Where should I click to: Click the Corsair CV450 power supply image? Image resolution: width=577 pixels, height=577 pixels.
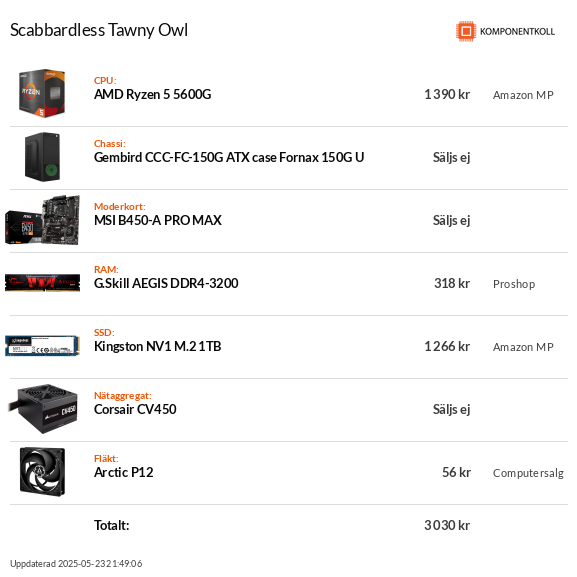(x=43, y=409)
